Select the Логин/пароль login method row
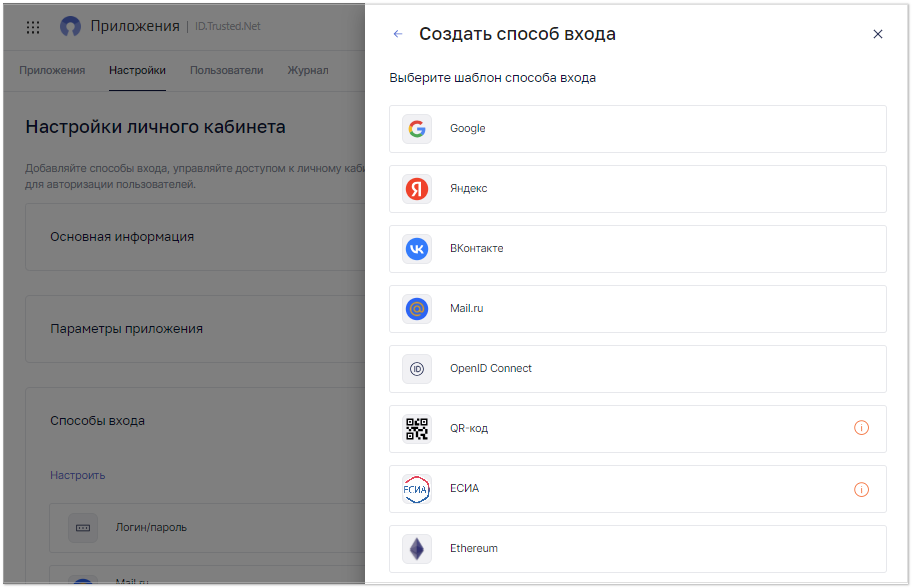Viewport: 912px width, 588px height. pyautogui.click(x=207, y=528)
